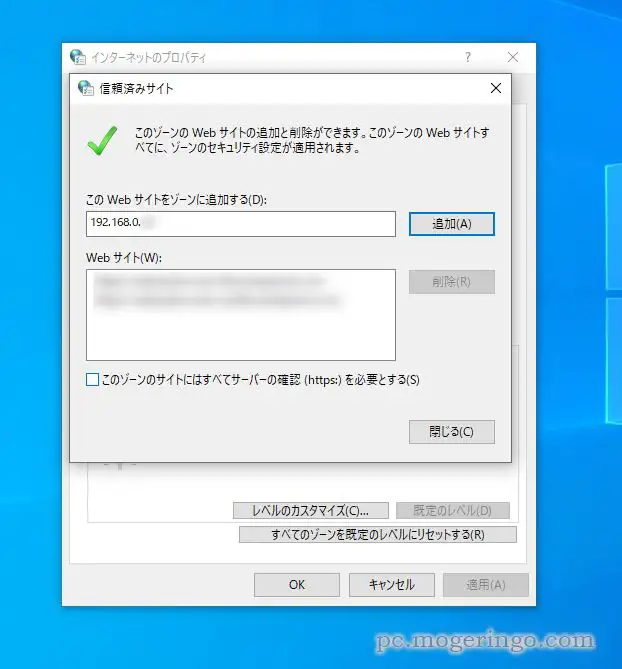Click the 追加(A) button
Viewport: 622px width, 669px height.
pyautogui.click(x=452, y=224)
